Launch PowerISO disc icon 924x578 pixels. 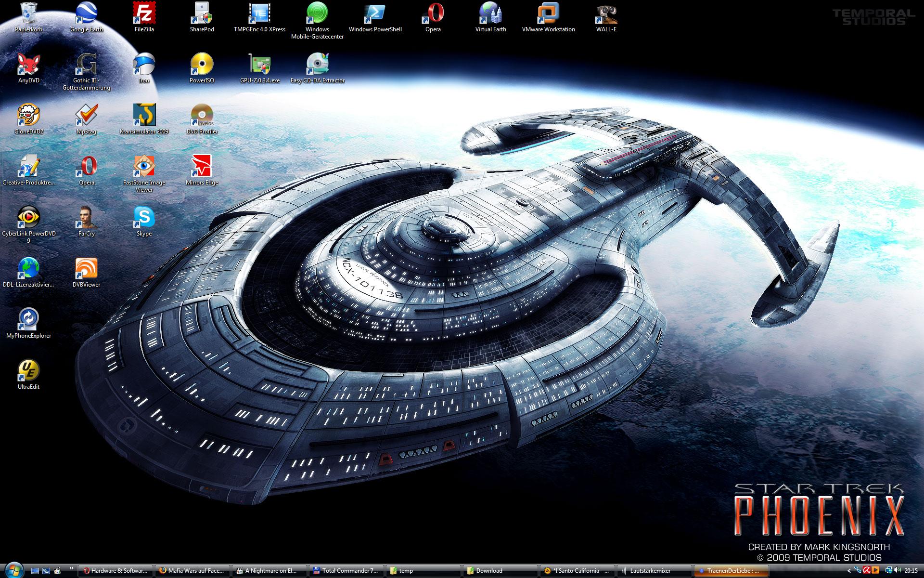point(202,65)
